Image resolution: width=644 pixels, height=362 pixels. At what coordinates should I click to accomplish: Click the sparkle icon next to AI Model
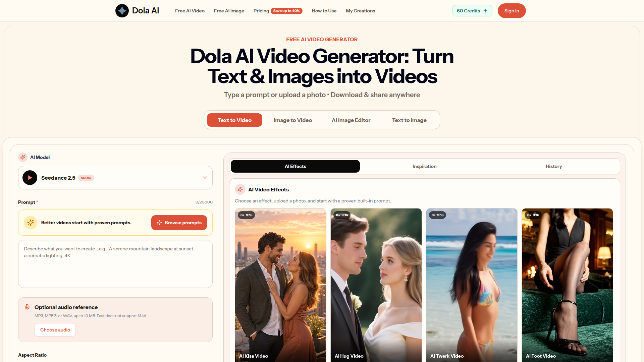[23, 157]
